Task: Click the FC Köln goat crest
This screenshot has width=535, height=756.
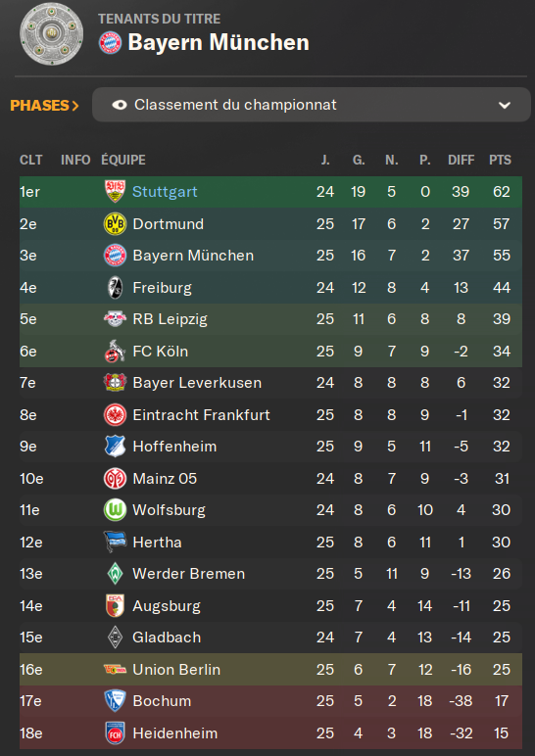Action: point(115,351)
